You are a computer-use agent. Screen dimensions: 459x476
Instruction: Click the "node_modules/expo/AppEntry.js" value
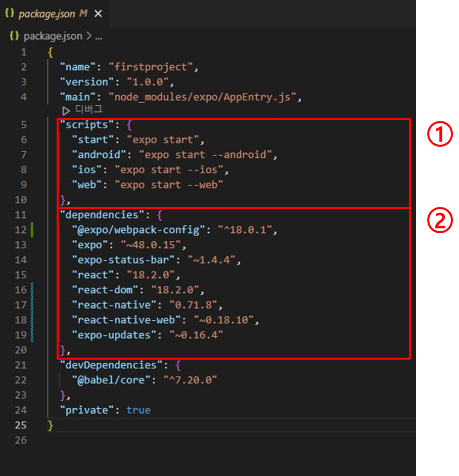pos(202,97)
